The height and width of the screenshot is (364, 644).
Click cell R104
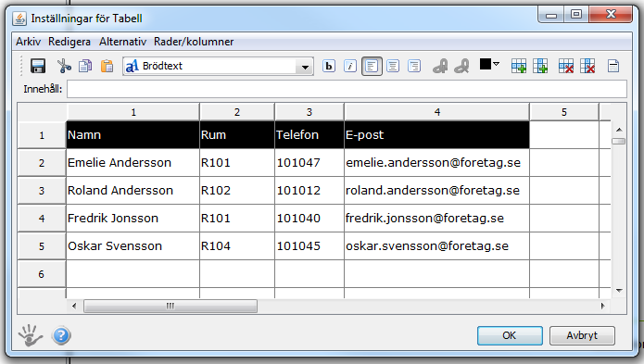point(237,246)
